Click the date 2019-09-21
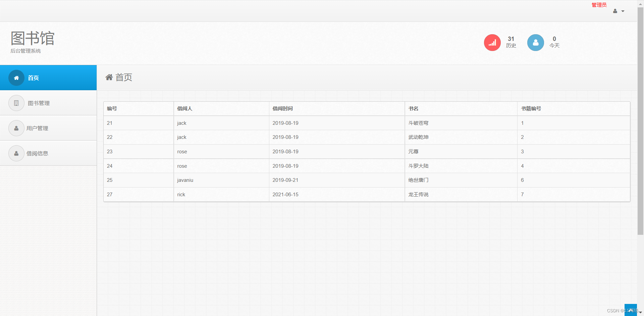644x316 pixels. (285, 180)
